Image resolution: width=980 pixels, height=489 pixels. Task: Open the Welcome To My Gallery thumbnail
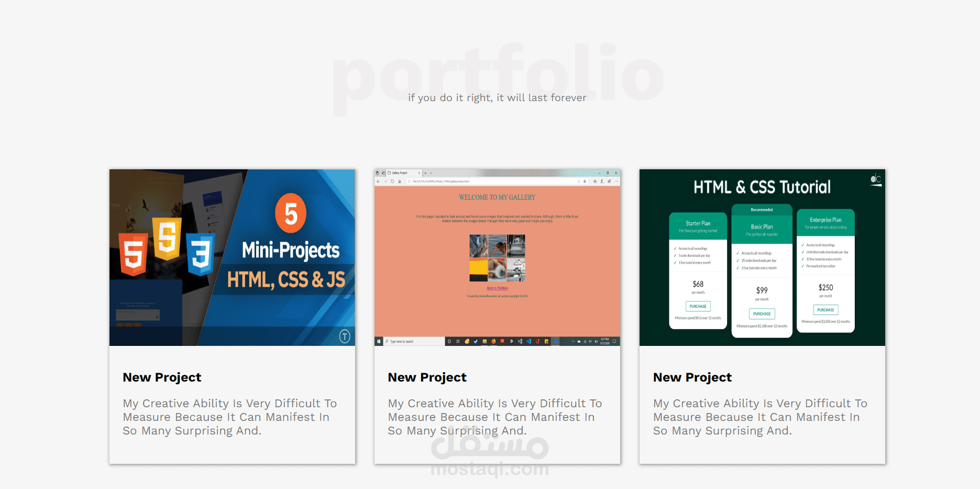[x=497, y=257]
